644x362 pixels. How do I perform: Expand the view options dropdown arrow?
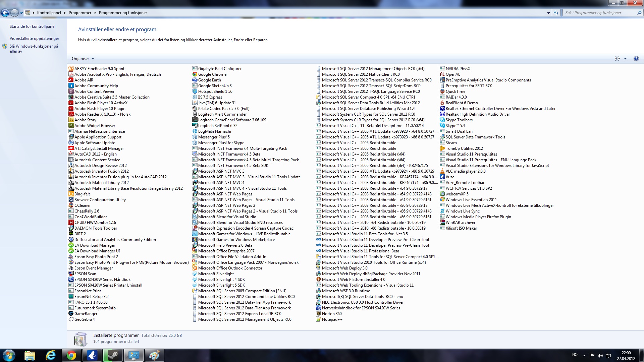coord(625,59)
